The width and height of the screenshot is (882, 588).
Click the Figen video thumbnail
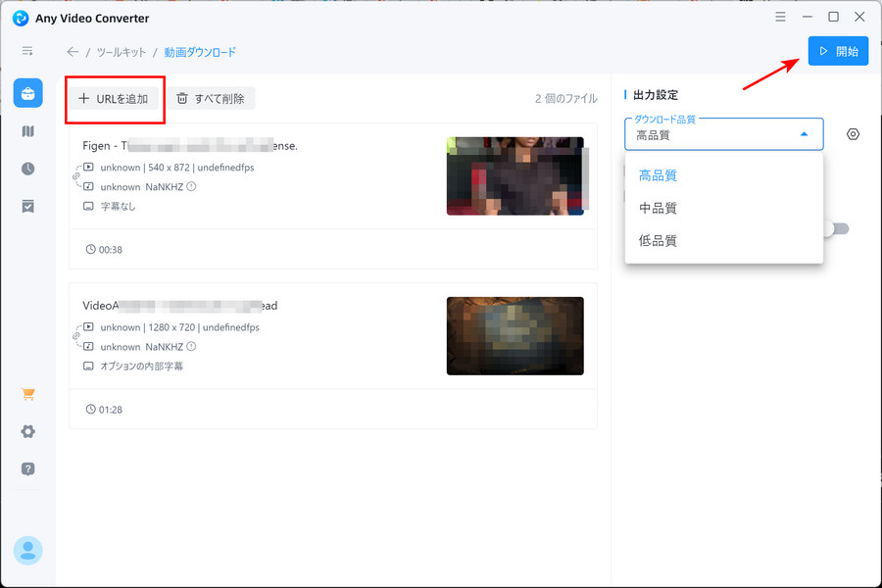tap(515, 176)
